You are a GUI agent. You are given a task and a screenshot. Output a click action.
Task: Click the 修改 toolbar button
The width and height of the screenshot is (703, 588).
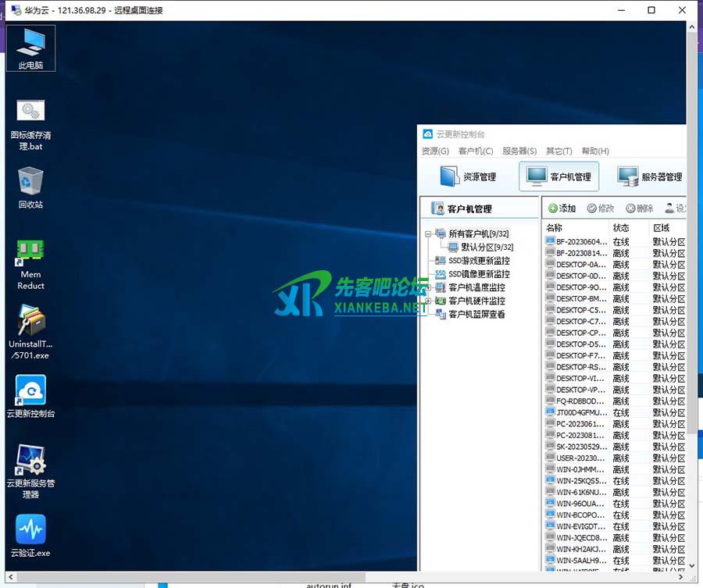point(601,208)
